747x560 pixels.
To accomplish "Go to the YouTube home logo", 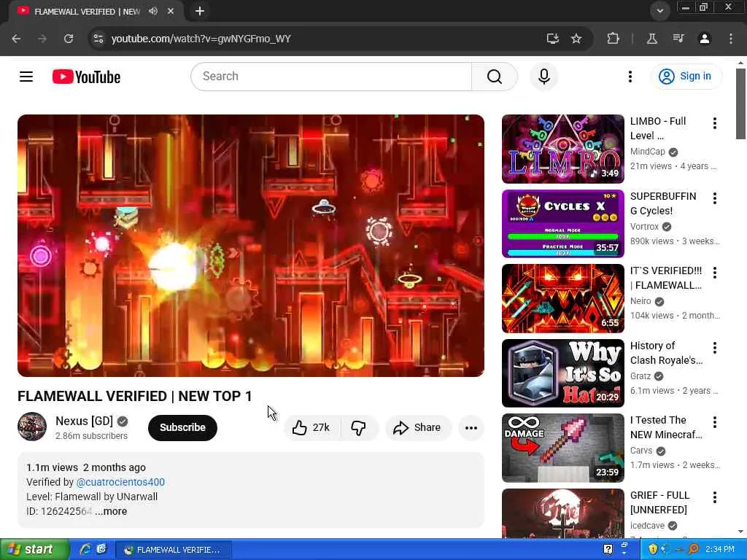I will tap(86, 77).
